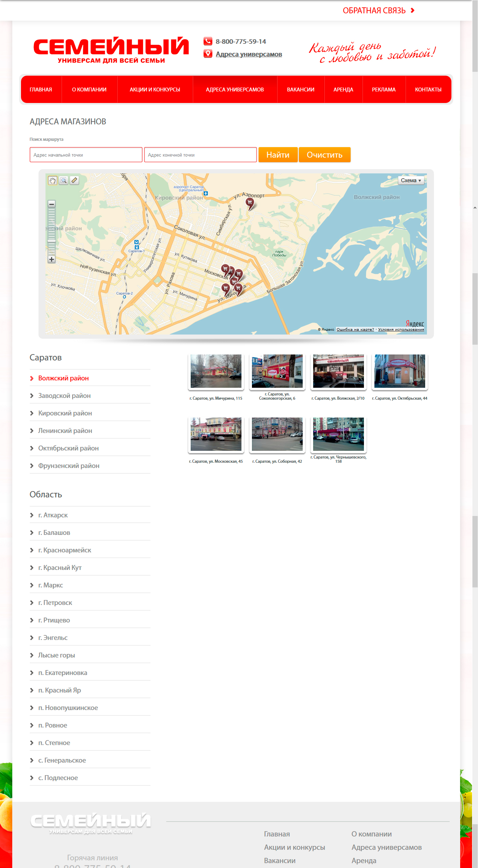
Task: Open the store photo for ул. Чернышевского, 158
Action: tap(338, 434)
